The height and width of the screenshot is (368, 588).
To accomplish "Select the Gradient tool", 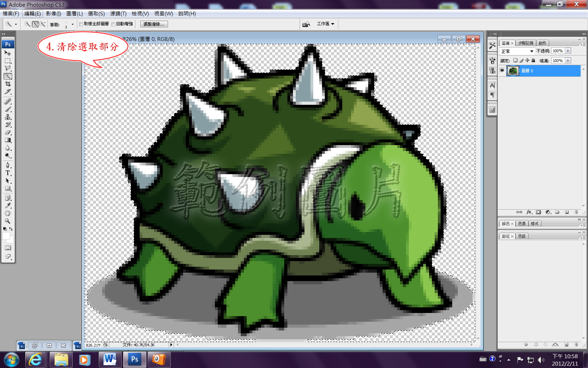I will click(8, 140).
